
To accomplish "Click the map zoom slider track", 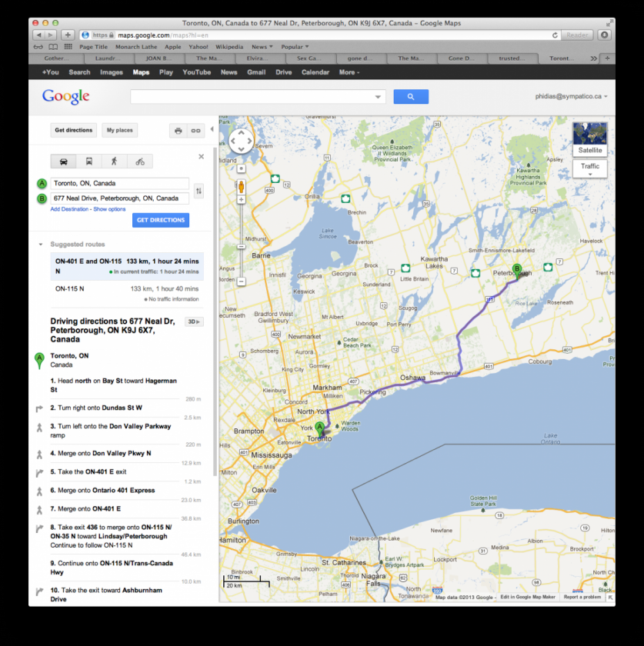I will point(241,238).
